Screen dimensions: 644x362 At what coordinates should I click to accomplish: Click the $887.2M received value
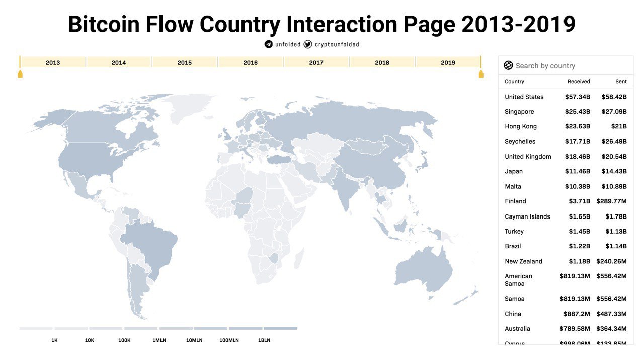[577, 314]
